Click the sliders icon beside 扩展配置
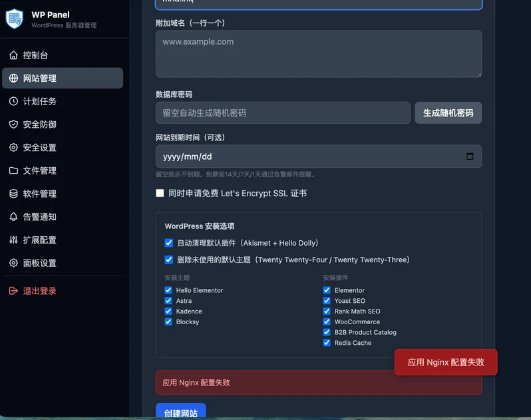Image resolution: width=531 pixels, height=420 pixels. coord(13,240)
